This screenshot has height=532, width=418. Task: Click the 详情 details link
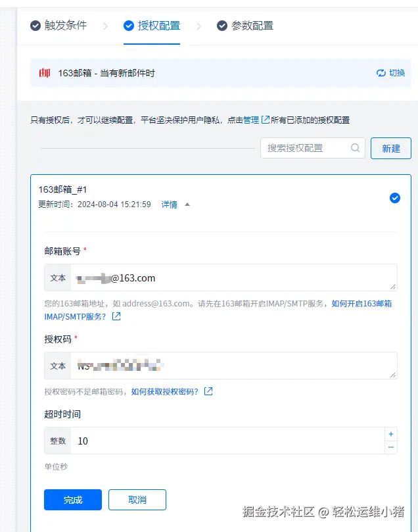point(169,205)
